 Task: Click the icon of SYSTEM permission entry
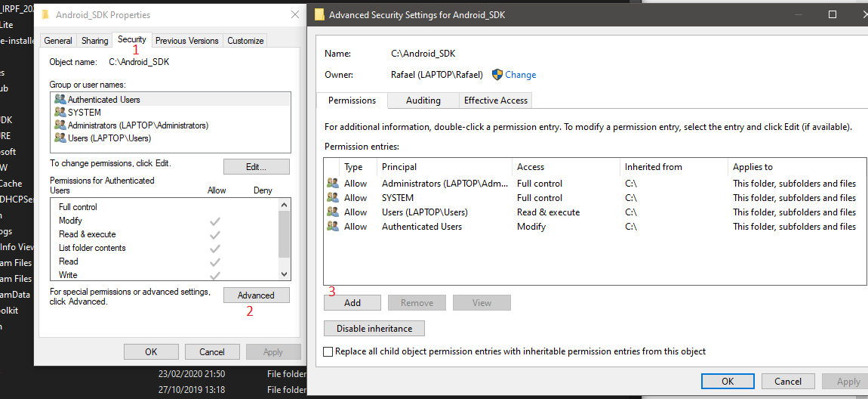click(333, 197)
